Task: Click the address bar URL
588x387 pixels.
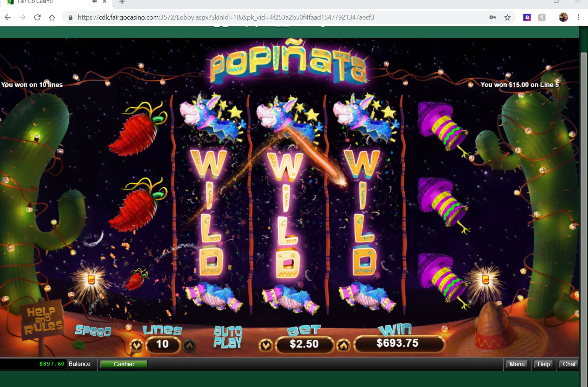Action: tap(226, 17)
